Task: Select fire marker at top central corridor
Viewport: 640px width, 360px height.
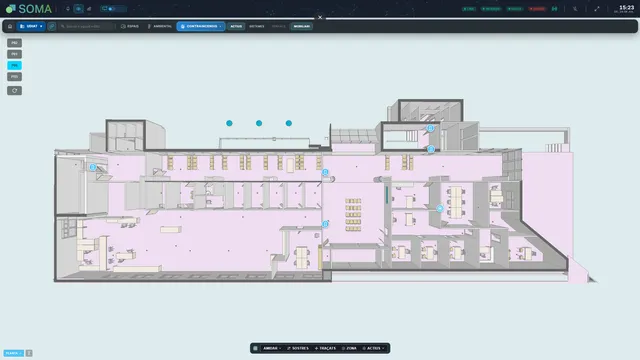Action: coord(325,172)
